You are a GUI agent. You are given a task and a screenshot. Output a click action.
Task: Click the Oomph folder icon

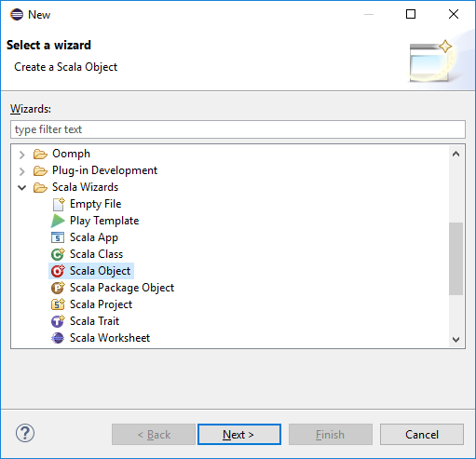pos(40,154)
